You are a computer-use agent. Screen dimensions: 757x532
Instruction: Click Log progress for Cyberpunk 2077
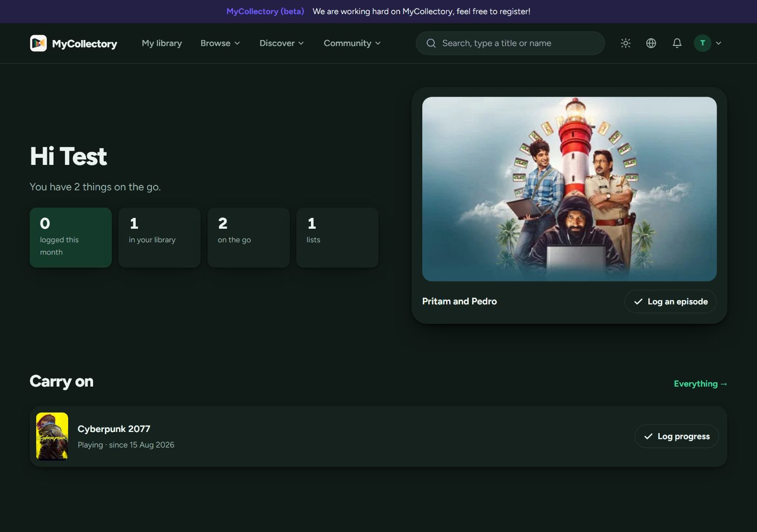tap(676, 436)
